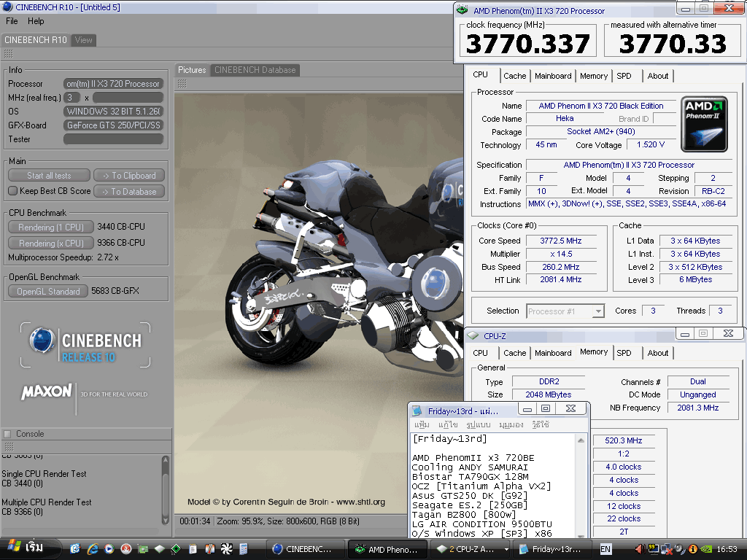Launch the CPU-Z chip quick launch icon
This screenshot has height=560, width=747.
[160, 548]
